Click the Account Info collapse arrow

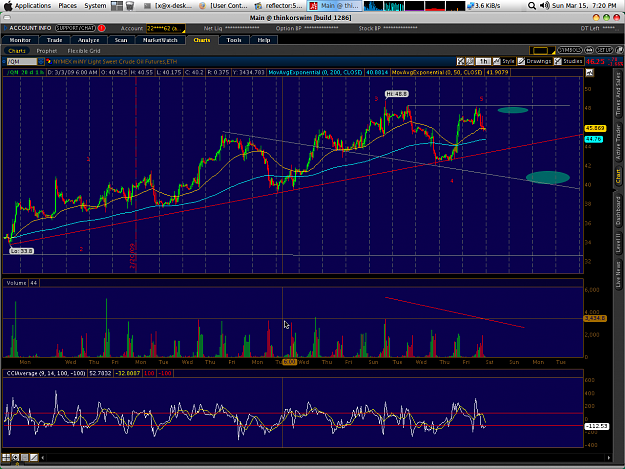click(6, 28)
